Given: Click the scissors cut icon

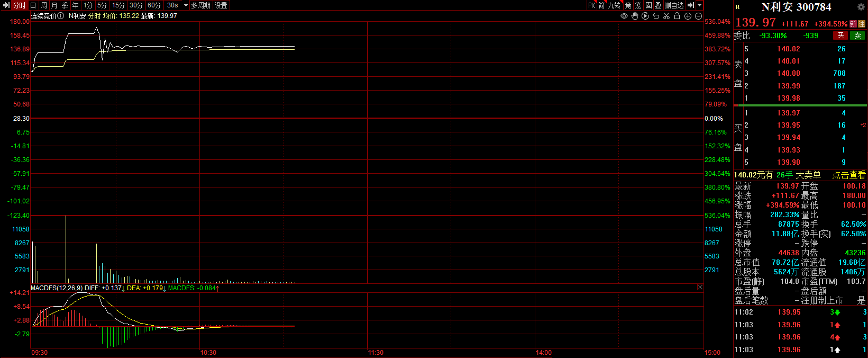Looking at the screenshot, I should 666,16.
